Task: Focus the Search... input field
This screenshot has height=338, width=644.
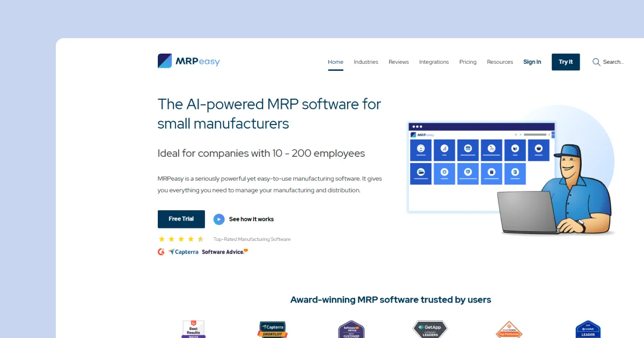Action: point(613,62)
